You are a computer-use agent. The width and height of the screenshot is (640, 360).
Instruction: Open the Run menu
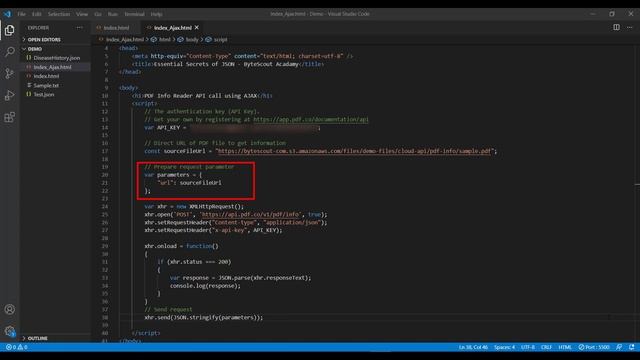(113, 14)
